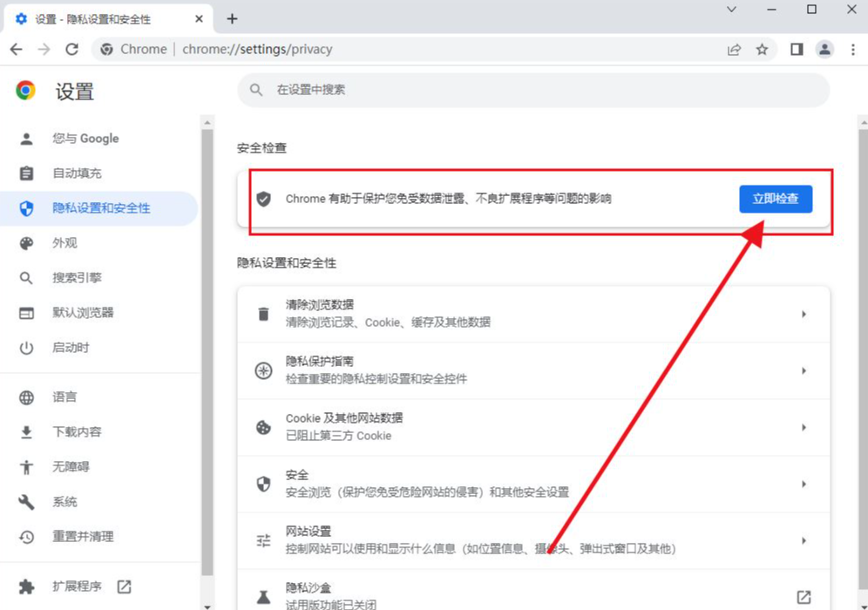Viewport: 868px width, 610px height.
Task: Open 隐私沙盒 row
Action: coord(533,590)
